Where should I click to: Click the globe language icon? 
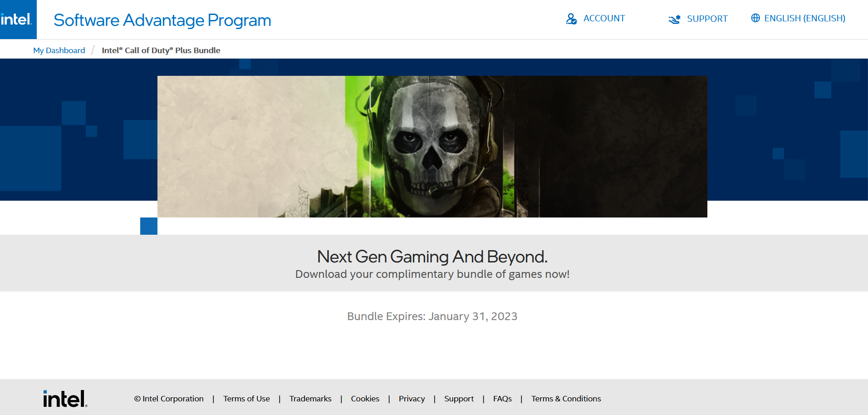(755, 18)
